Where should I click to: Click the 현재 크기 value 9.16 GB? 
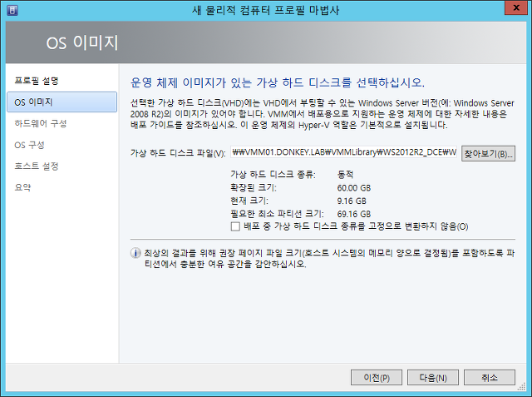(352, 201)
